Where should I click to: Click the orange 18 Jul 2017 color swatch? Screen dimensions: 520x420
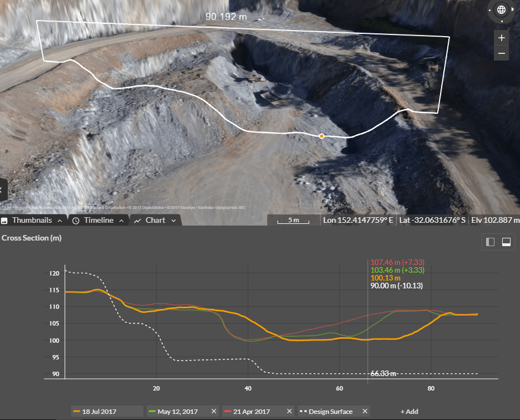point(76,411)
